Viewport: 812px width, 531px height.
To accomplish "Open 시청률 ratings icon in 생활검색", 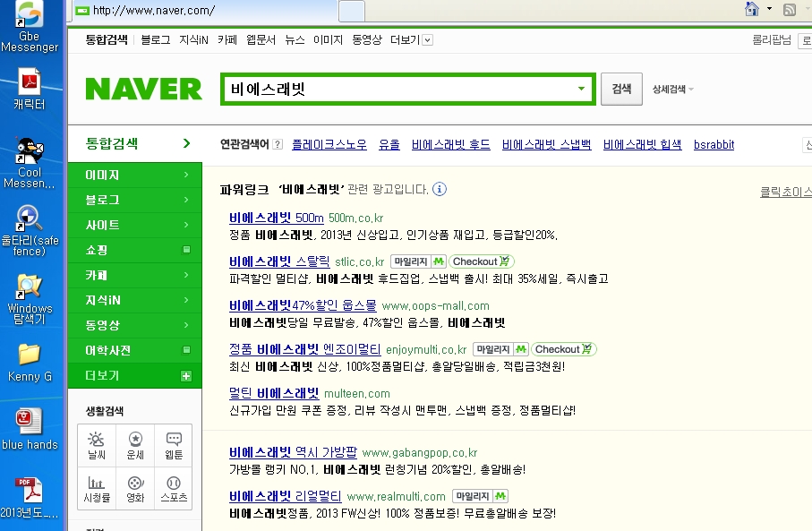I will pyautogui.click(x=97, y=489).
